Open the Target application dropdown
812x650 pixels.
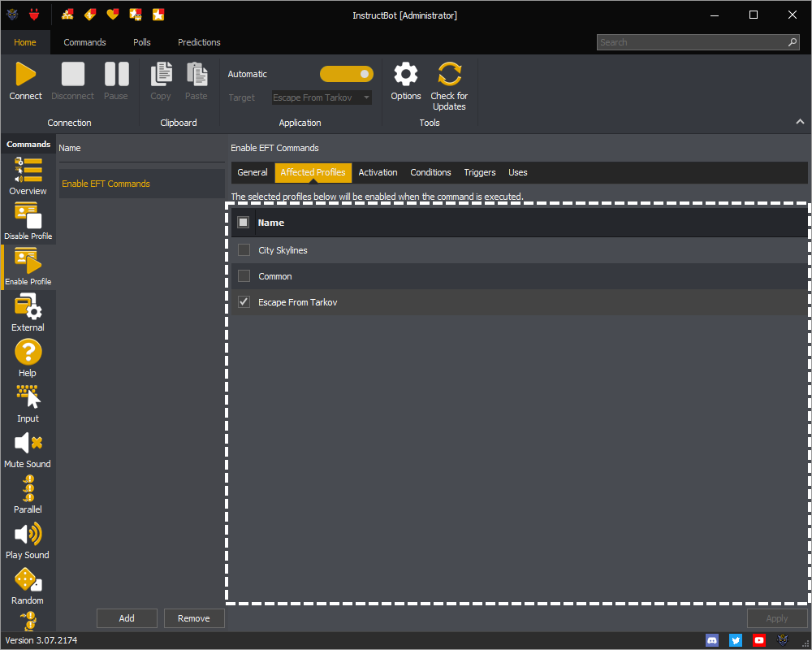coord(322,97)
